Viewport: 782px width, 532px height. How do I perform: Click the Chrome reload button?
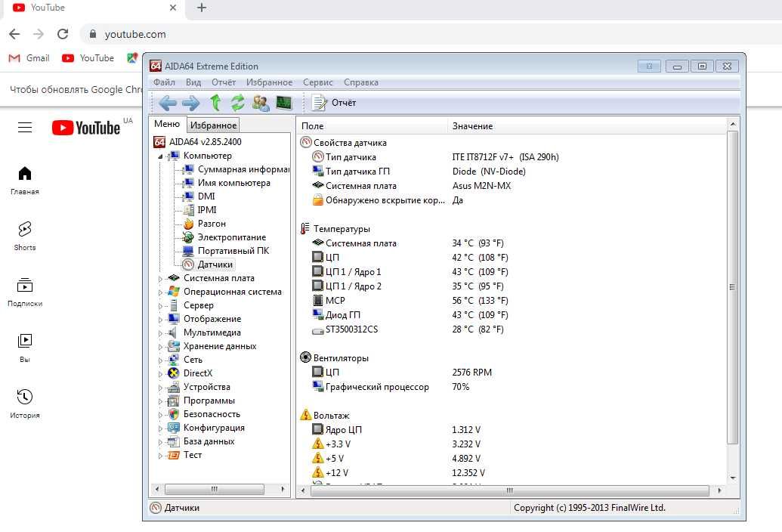point(63,34)
